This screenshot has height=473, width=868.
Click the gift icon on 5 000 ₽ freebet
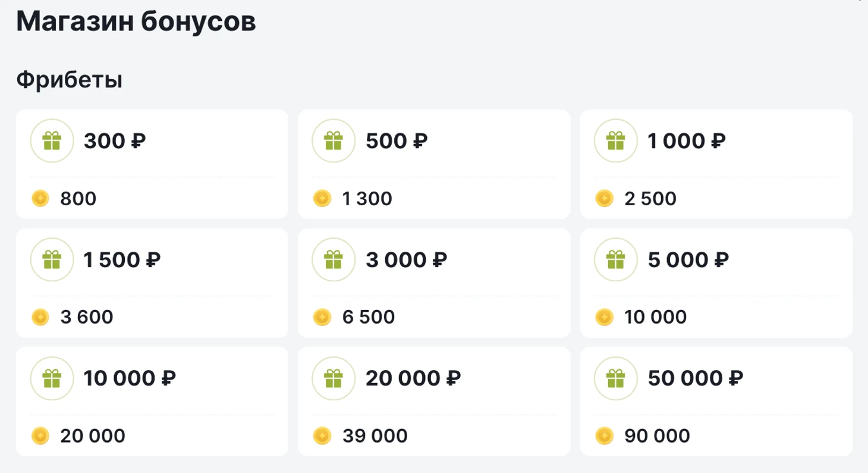click(616, 259)
